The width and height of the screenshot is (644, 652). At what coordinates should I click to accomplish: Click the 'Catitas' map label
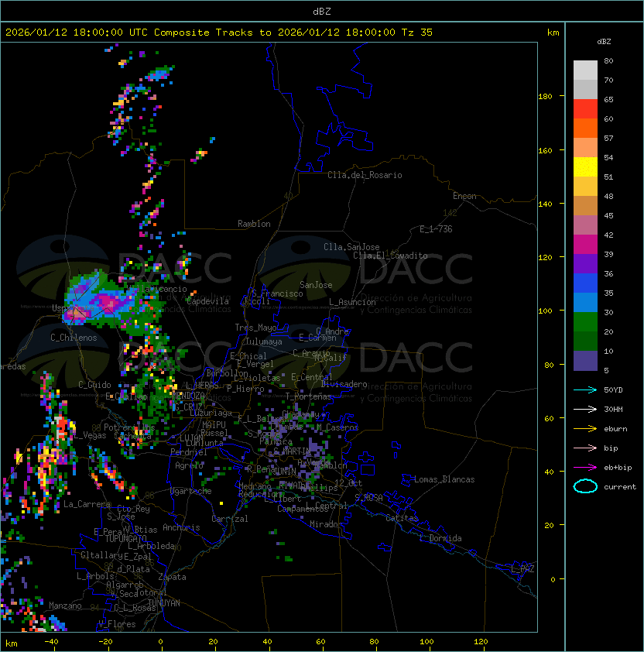coord(402,518)
